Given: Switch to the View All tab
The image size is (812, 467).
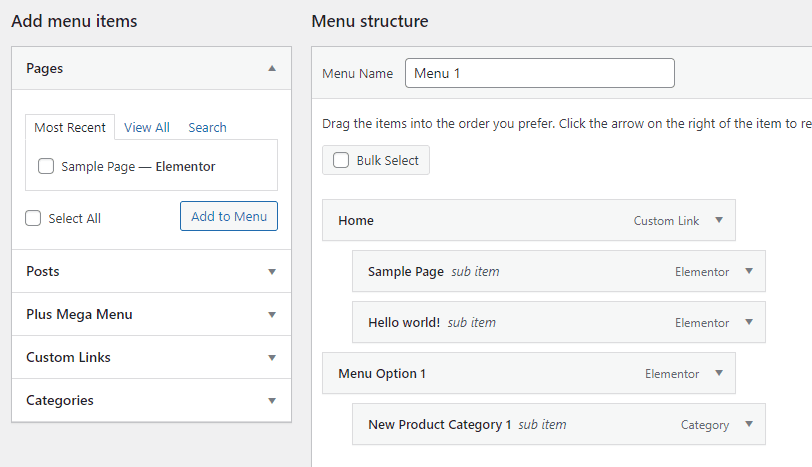Looking at the screenshot, I should (147, 127).
